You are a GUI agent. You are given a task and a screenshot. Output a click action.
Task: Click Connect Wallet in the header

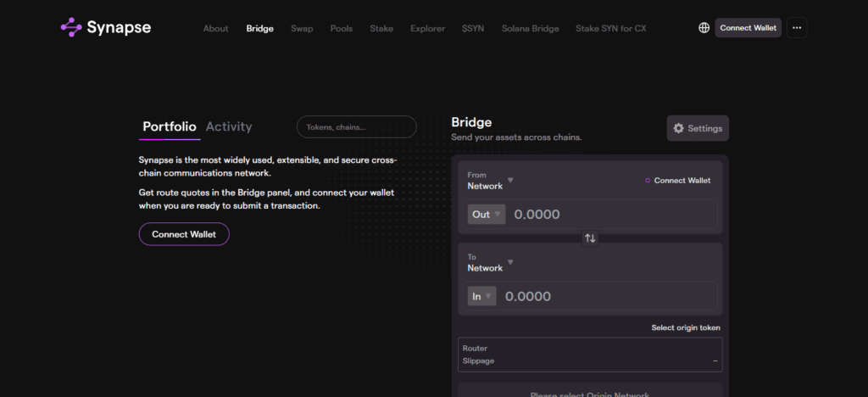748,28
